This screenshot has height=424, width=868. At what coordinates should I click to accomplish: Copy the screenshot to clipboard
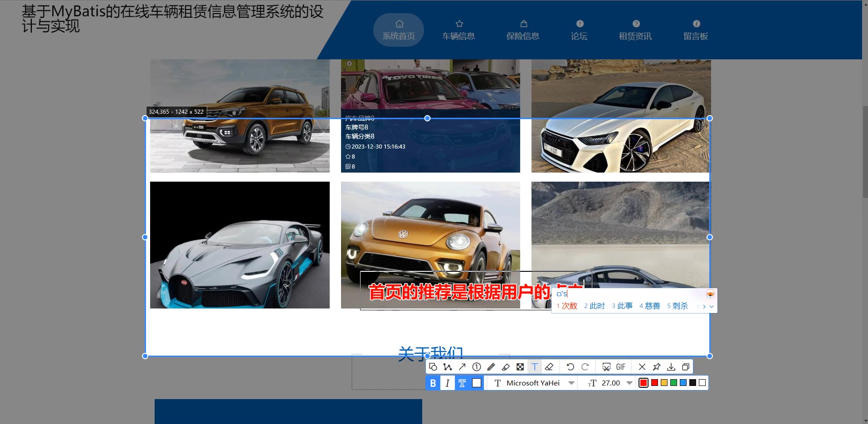click(x=686, y=367)
